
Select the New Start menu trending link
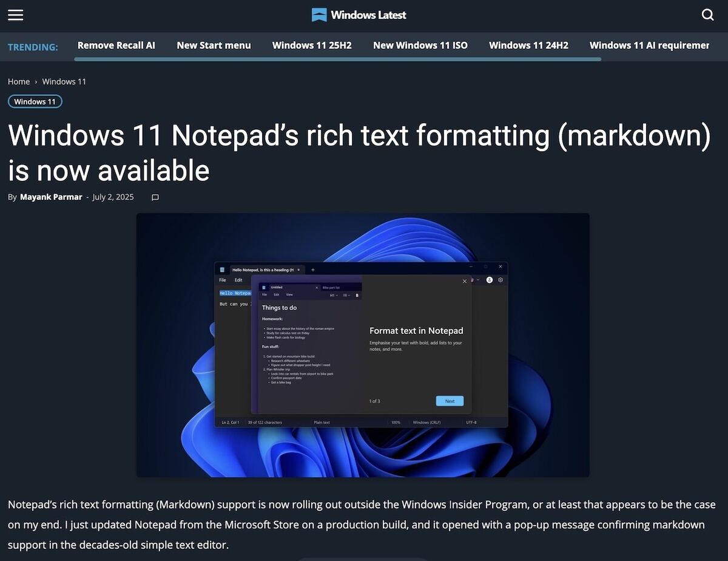tap(214, 45)
